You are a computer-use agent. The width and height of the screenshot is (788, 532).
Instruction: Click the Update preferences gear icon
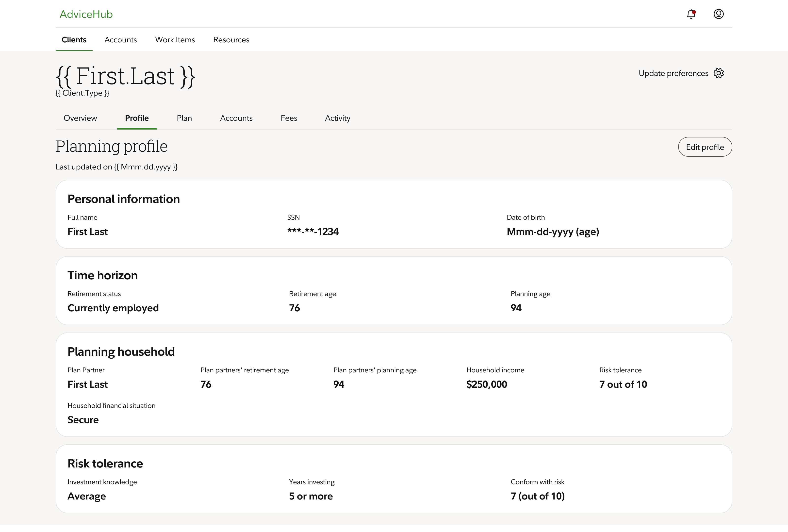[x=719, y=73]
